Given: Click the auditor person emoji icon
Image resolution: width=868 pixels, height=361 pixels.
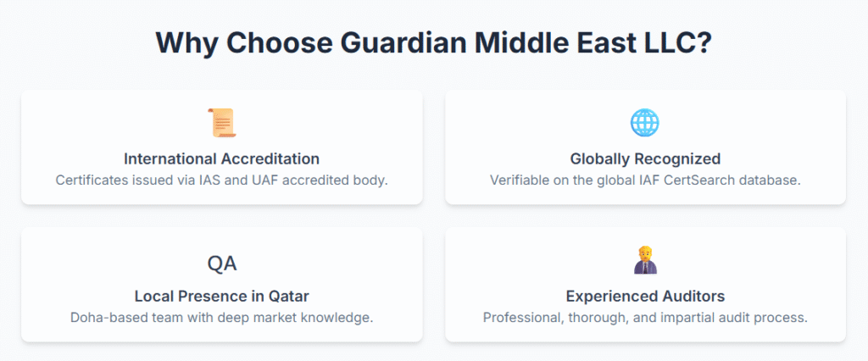Looking at the screenshot, I should pyautogui.click(x=645, y=260).
